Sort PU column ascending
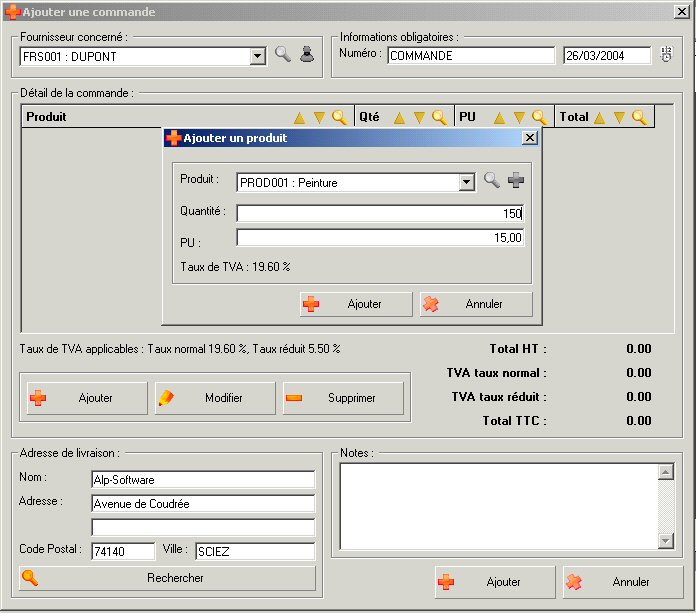 [x=499, y=118]
